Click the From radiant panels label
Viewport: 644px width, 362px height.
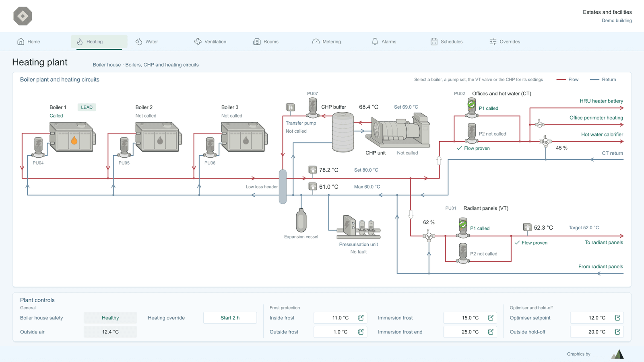tap(601, 266)
